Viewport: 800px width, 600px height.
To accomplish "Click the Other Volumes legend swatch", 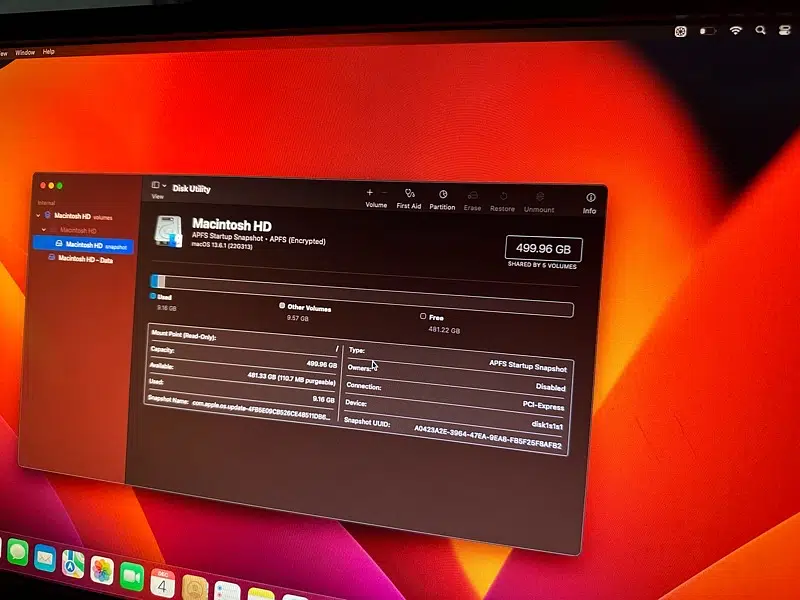I will pos(282,306).
